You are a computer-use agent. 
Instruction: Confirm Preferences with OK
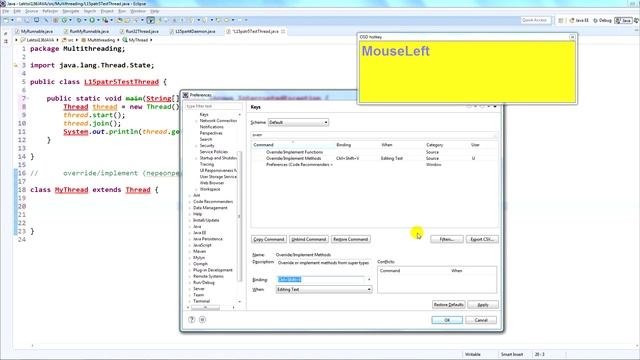coord(447,320)
